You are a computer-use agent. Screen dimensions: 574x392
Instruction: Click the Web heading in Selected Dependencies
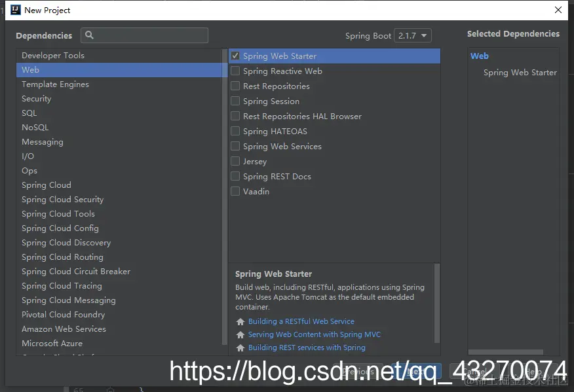pyautogui.click(x=480, y=56)
